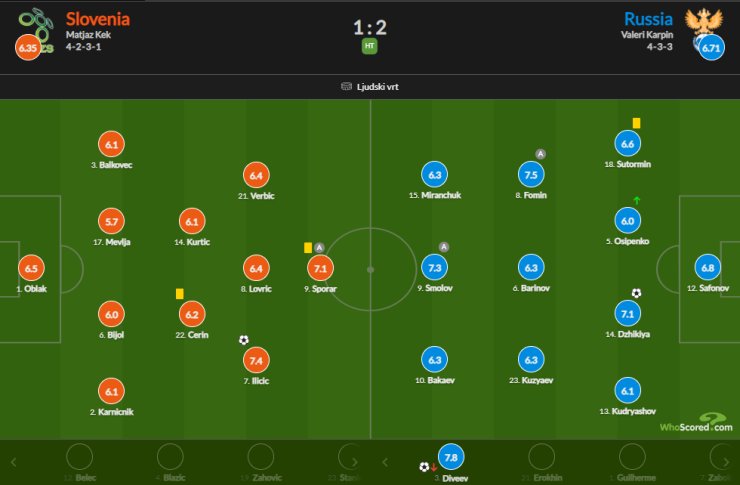Click the stadium icon beside Ljudski vrt
The width and height of the screenshot is (740, 485).
[346, 86]
